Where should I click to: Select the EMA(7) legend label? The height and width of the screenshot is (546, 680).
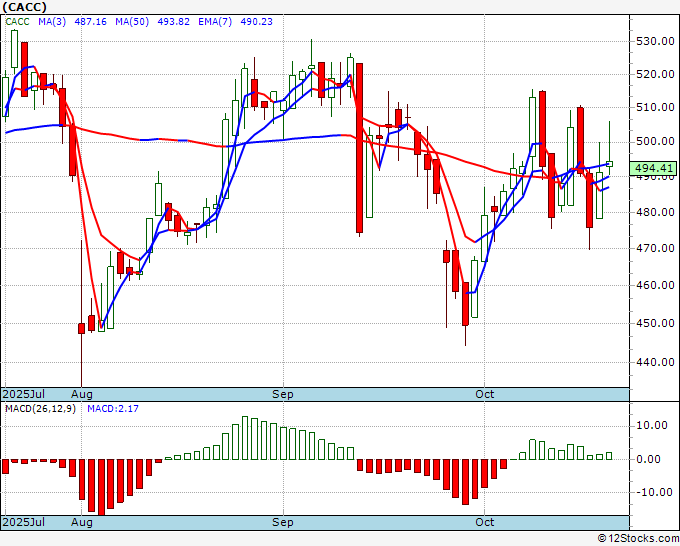point(215,22)
